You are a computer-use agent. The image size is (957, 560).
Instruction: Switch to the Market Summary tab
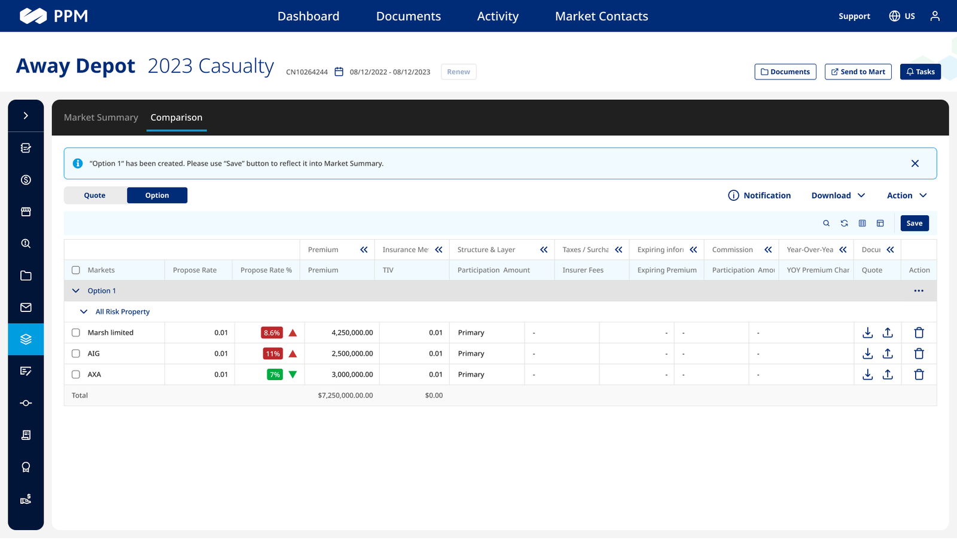(101, 118)
